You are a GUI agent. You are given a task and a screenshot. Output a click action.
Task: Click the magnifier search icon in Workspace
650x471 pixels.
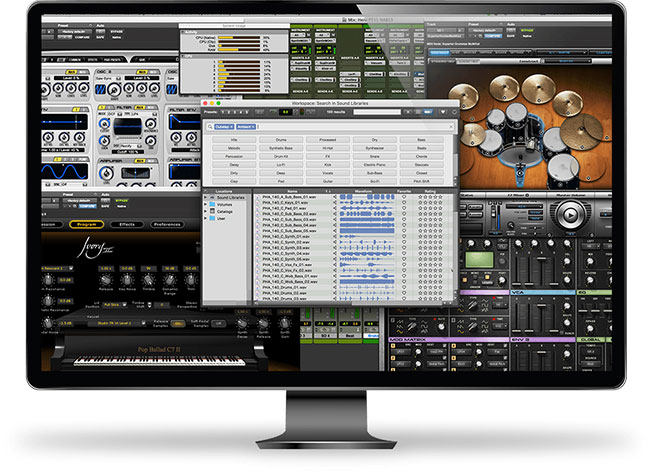[210, 126]
